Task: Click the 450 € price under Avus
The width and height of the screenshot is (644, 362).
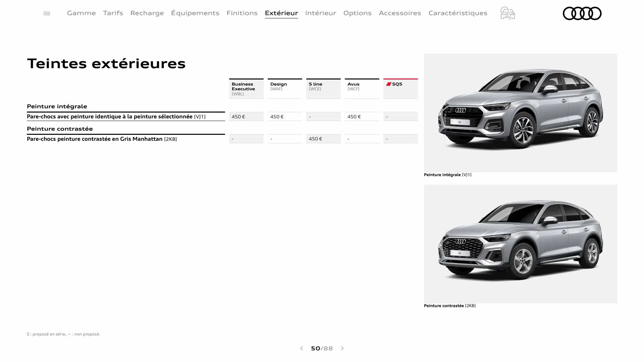Action: (x=362, y=116)
